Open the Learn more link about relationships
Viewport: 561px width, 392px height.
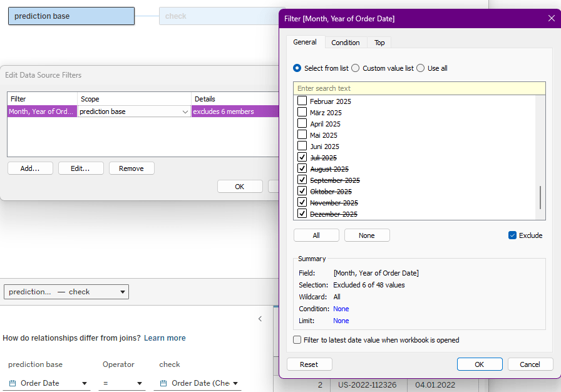pos(165,338)
